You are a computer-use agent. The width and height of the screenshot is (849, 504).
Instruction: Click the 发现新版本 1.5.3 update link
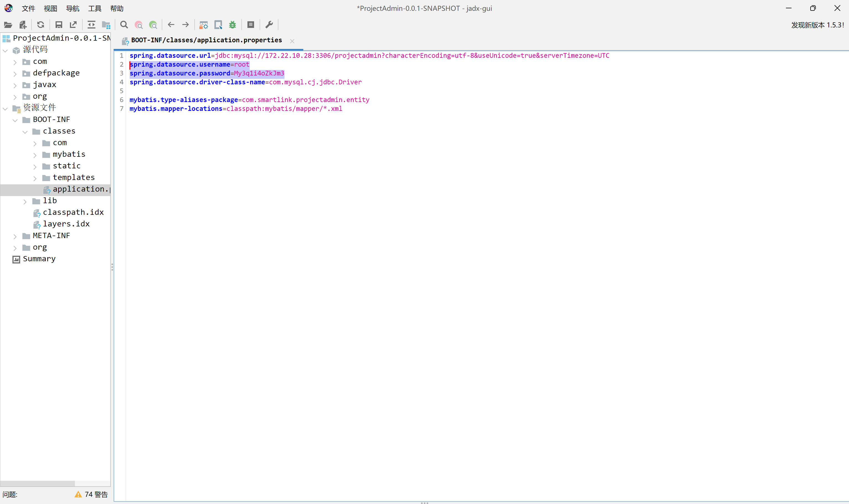point(817,25)
